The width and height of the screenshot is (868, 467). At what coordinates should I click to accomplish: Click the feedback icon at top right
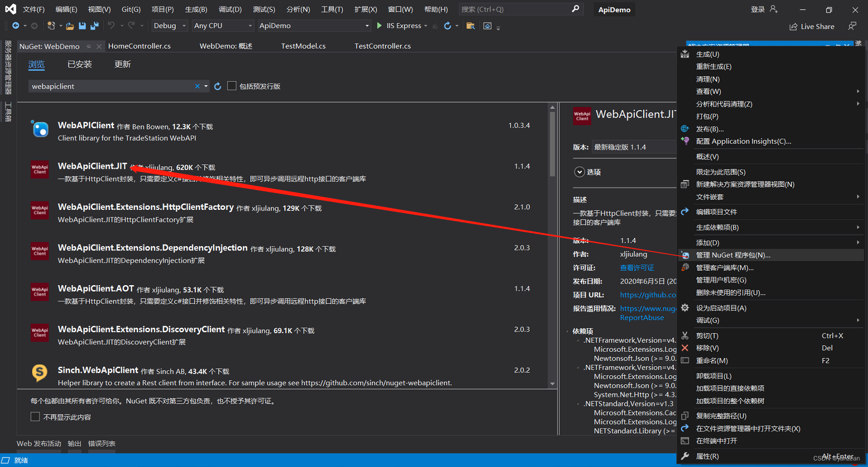(x=852, y=26)
